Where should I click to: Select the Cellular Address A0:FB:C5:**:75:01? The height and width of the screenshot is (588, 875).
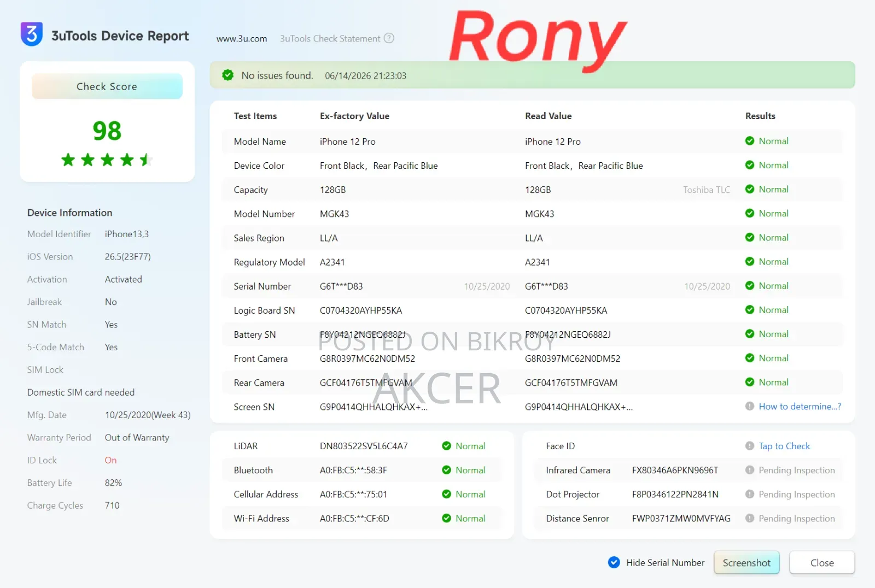coord(353,494)
